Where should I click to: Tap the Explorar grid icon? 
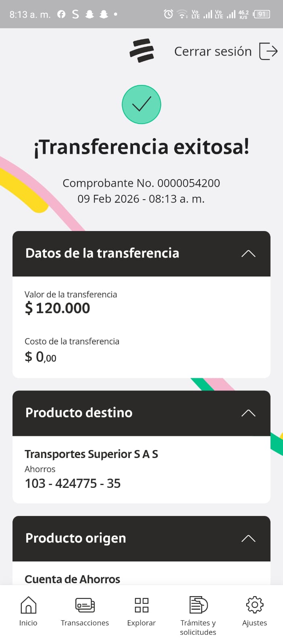click(x=141, y=605)
